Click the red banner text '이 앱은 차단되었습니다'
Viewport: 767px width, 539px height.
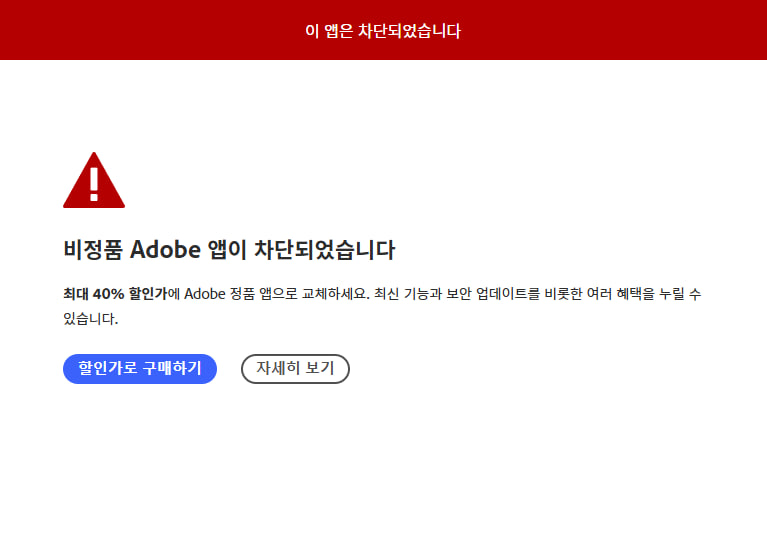pyautogui.click(x=383, y=31)
